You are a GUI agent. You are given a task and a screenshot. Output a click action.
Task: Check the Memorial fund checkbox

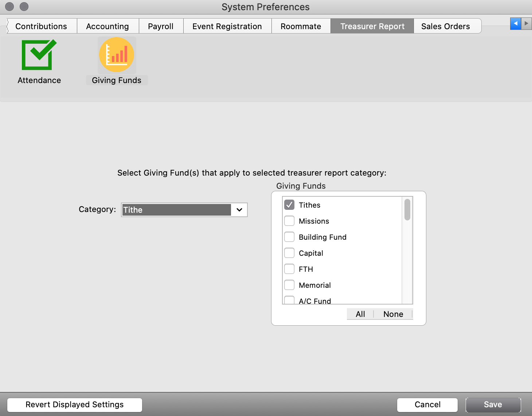click(289, 285)
